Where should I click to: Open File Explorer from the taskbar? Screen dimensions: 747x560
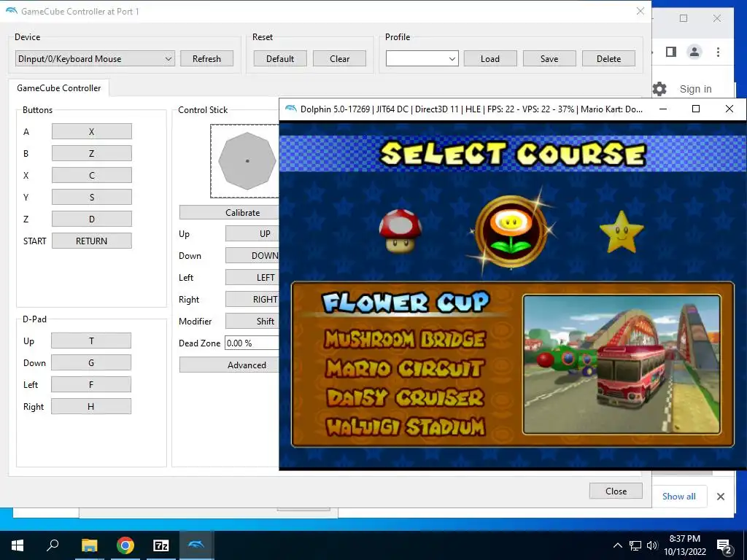tap(89, 545)
